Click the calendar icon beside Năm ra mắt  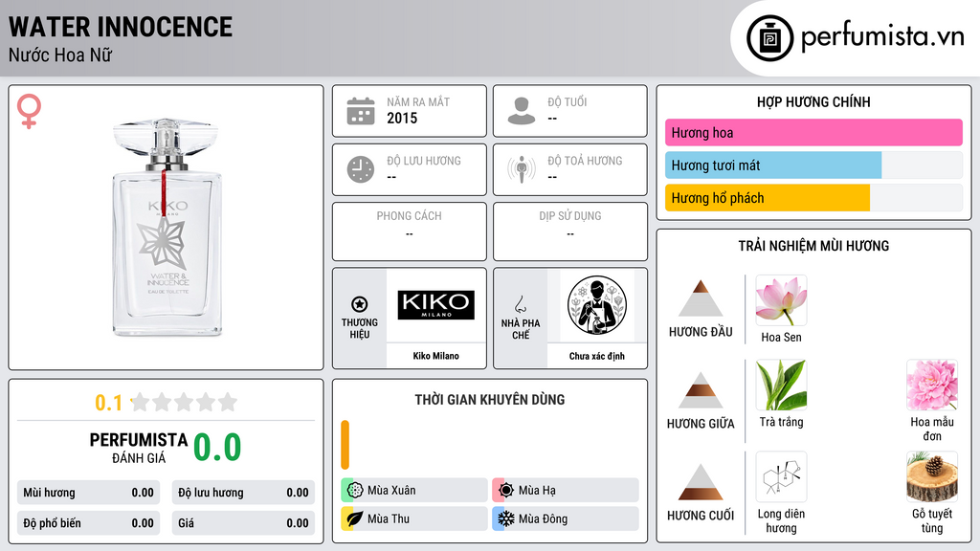click(x=361, y=111)
